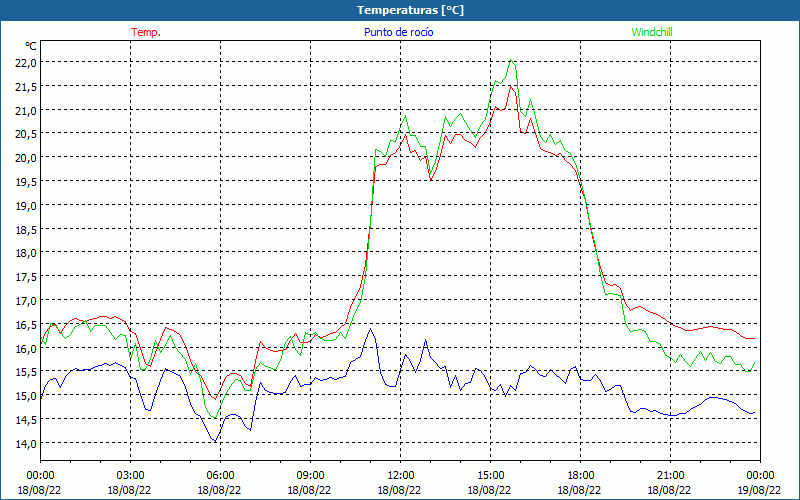This screenshot has height=500, width=800.
Task: Click the "21:00" time axis label
Action: click(x=670, y=476)
